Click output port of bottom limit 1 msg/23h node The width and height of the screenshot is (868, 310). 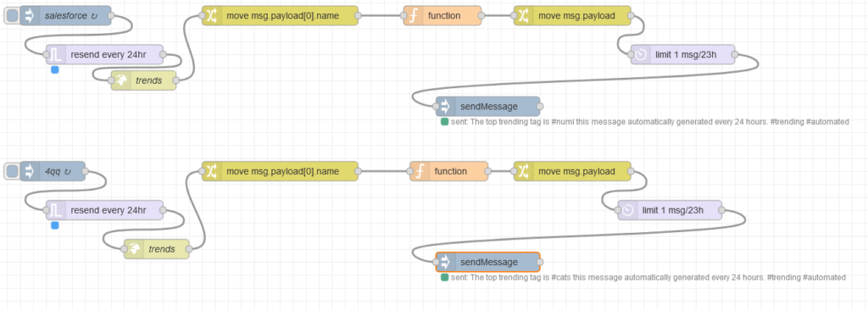click(x=722, y=210)
